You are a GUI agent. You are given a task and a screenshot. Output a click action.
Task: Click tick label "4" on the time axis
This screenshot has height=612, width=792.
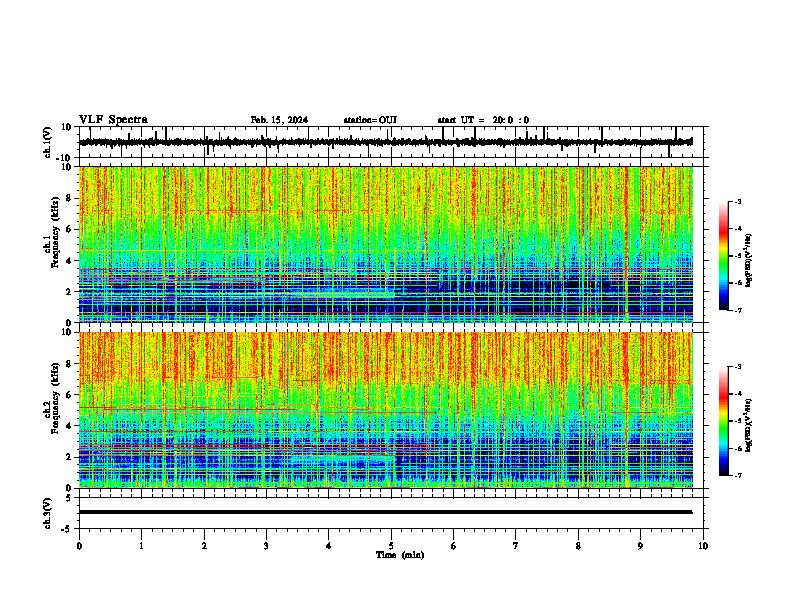(329, 546)
